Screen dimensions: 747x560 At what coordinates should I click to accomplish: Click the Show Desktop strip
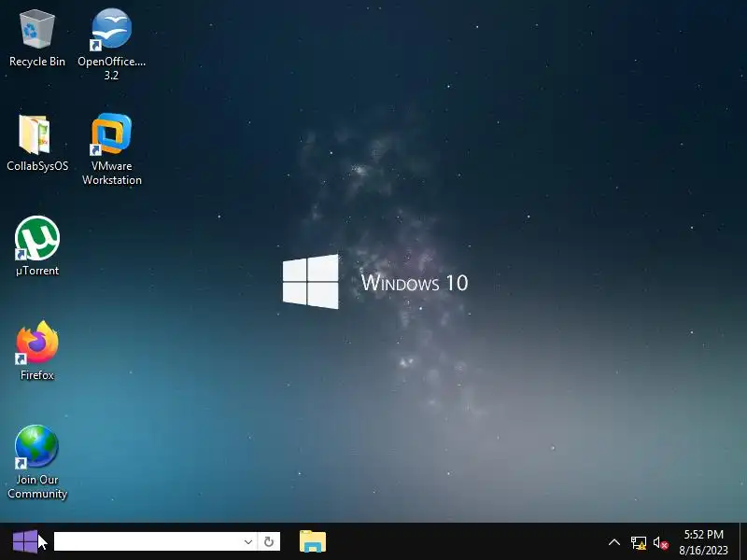pos(743,541)
